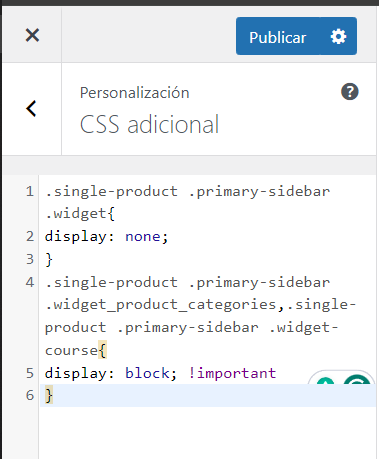Viewport: 379px width, 459px height.
Task: Open publish settings gear icon
Action: pyautogui.click(x=338, y=36)
